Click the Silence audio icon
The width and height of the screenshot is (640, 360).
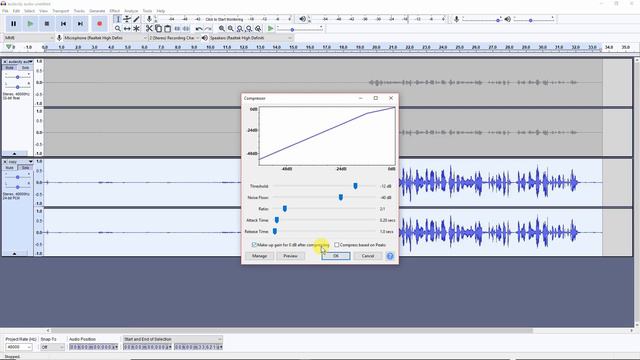[186, 29]
